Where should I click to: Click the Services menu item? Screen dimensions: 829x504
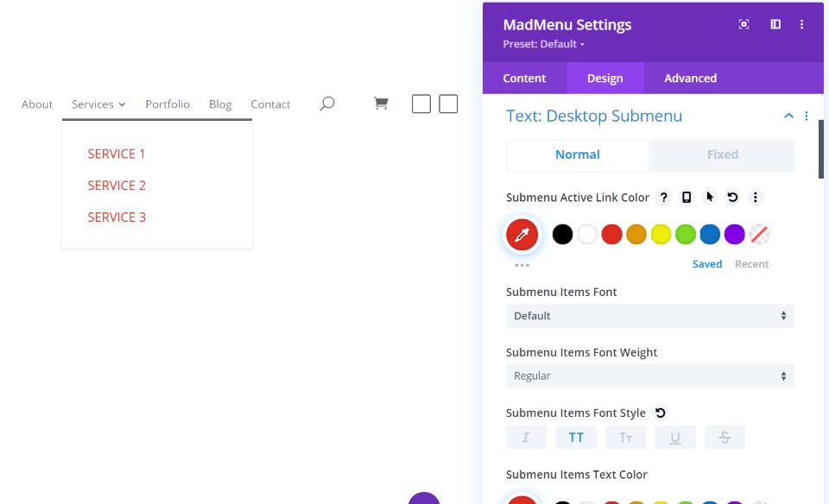tap(92, 104)
